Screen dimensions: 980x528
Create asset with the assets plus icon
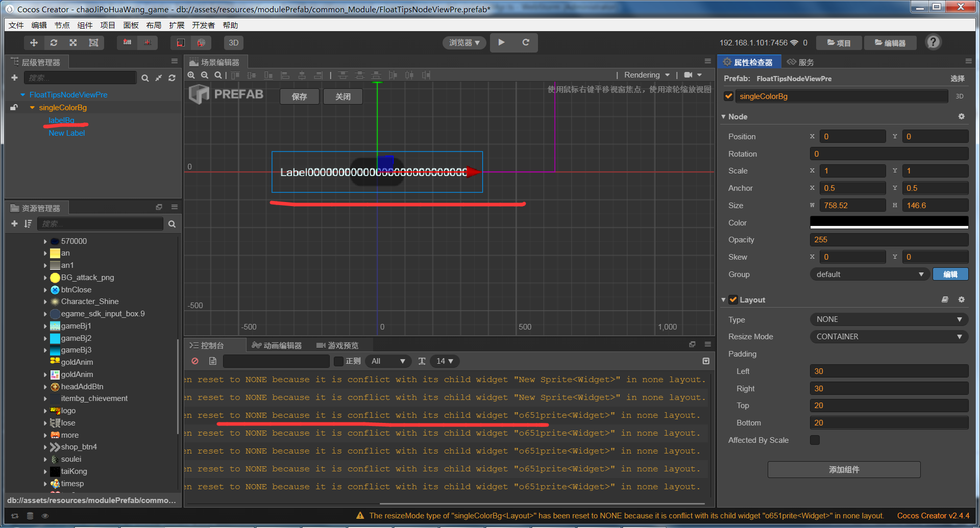[14, 223]
